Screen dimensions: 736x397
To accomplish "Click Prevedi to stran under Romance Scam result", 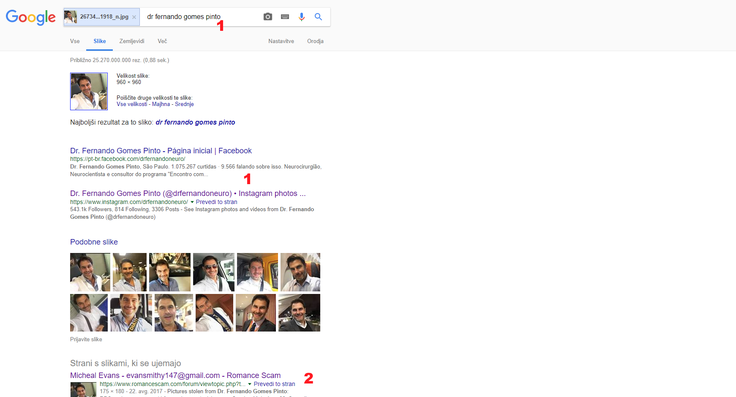I will click(x=275, y=384).
